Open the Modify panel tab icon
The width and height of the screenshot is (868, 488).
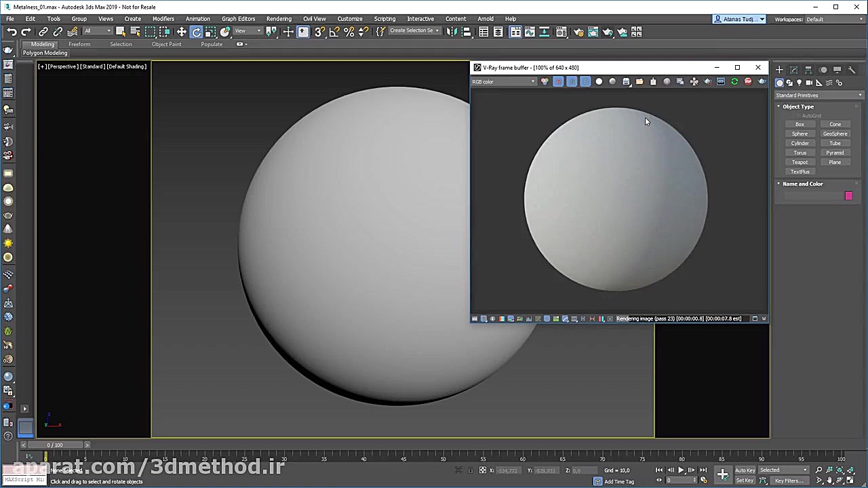click(x=794, y=70)
